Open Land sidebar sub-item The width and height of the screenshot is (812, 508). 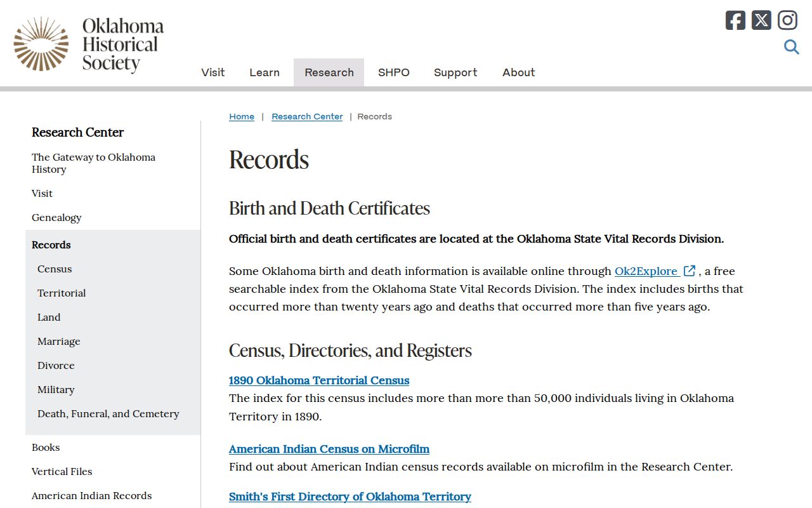tap(49, 317)
